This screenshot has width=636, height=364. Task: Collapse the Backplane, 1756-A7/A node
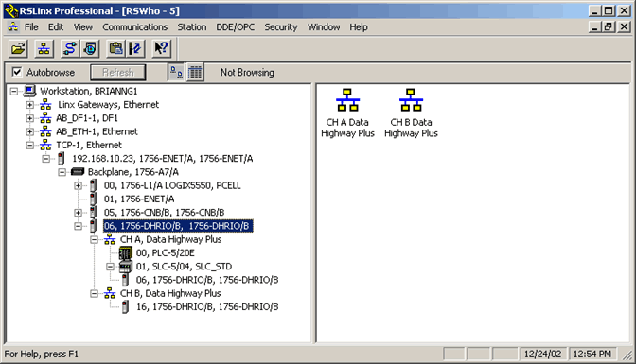click(62, 172)
